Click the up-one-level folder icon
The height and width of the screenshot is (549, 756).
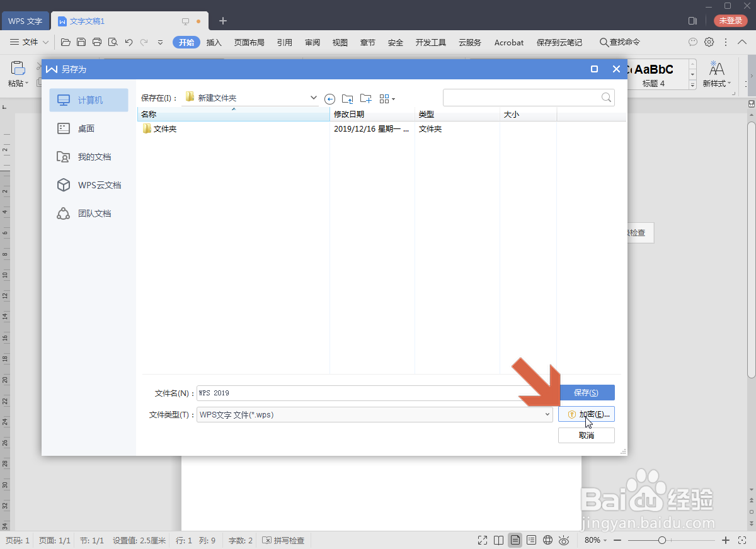coord(347,98)
